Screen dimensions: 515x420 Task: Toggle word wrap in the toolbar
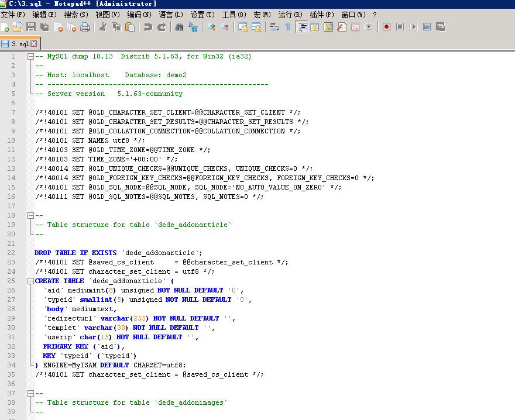point(274,27)
